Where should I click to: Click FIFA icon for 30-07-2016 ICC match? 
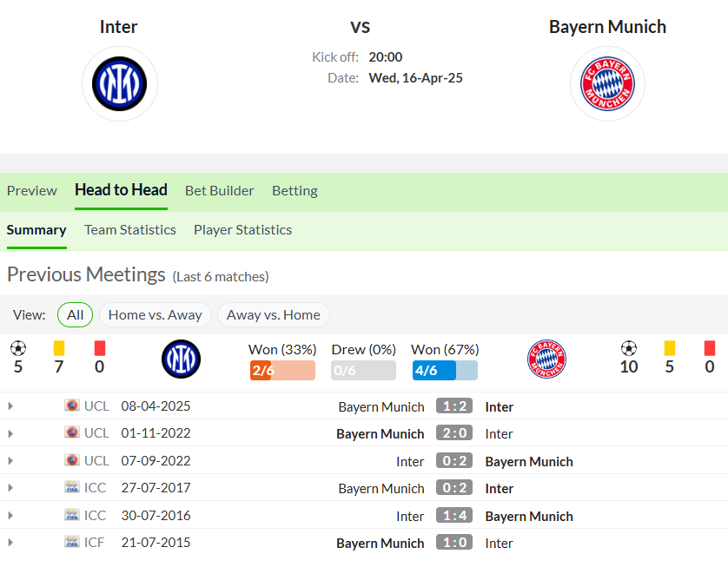pyautogui.click(x=72, y=515)
